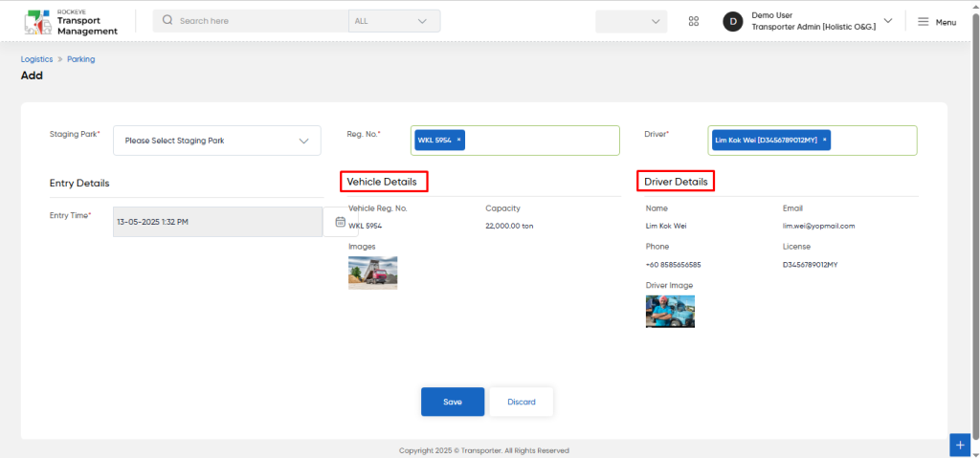Click the Entry Details heading
980x458 pixels.
pos(79,183)
